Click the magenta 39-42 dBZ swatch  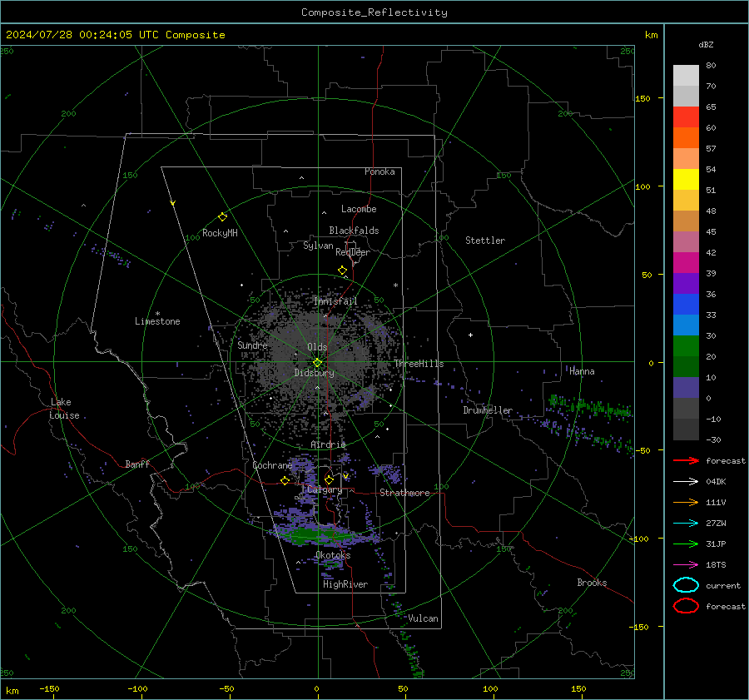click(x=686, y=262)
